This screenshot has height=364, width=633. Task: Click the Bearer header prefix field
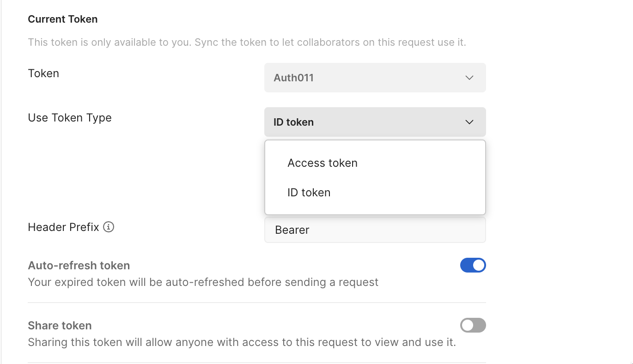pyautogui.click(x=375, y=230)
